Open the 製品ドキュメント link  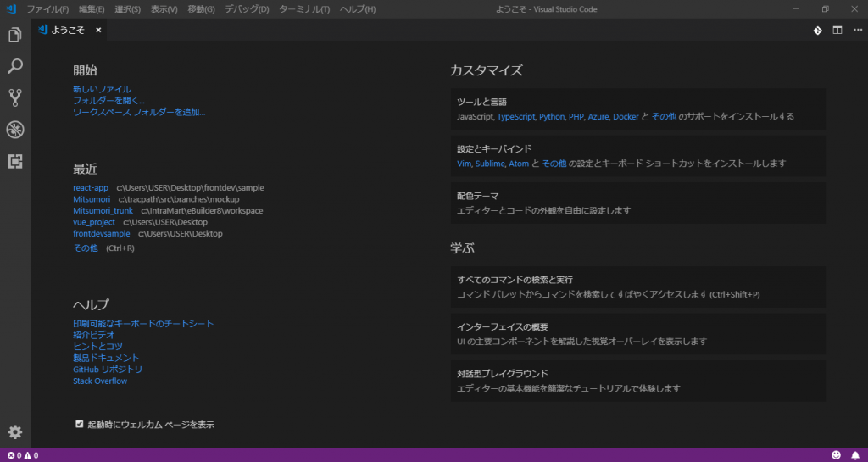pyautogui.click(x=106, y=358)
